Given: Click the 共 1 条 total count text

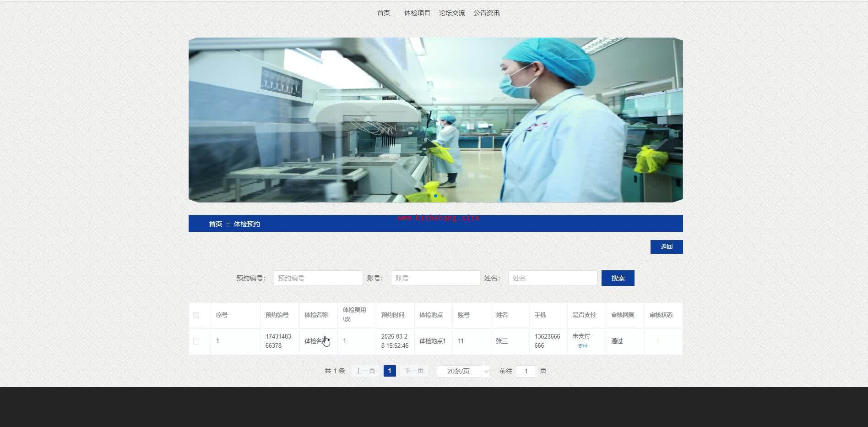Looking at the screenshot, I should pos(335,371).
